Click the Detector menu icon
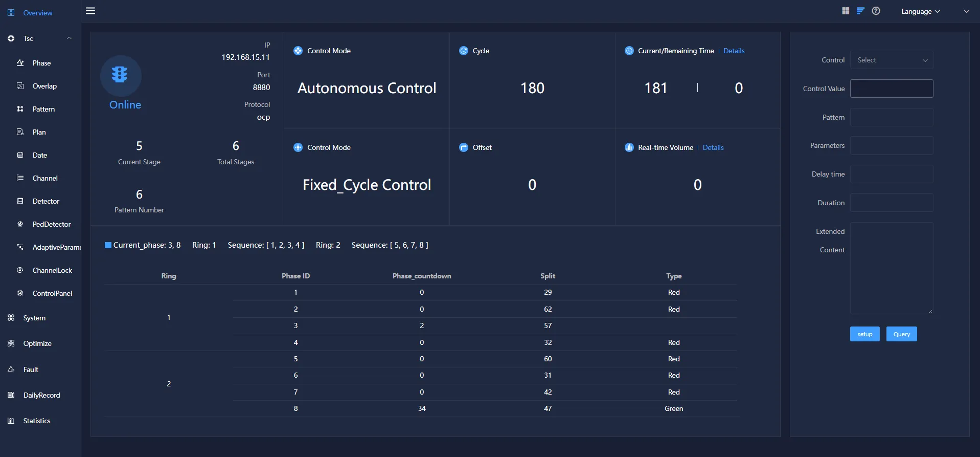Screen dimensions: 980x457 20,201
